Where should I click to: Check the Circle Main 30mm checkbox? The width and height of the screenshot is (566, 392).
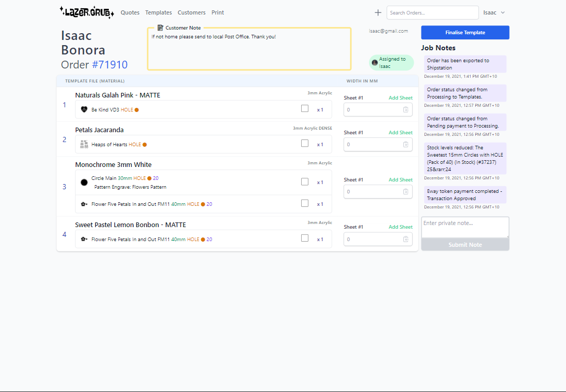(x=305, y=181)
